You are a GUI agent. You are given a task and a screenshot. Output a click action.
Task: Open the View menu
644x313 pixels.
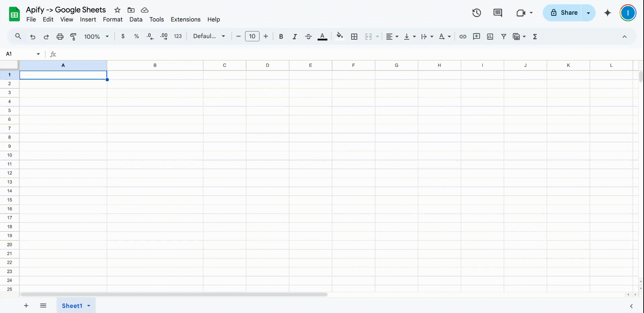pyautogui.click(x=67, y=19)
